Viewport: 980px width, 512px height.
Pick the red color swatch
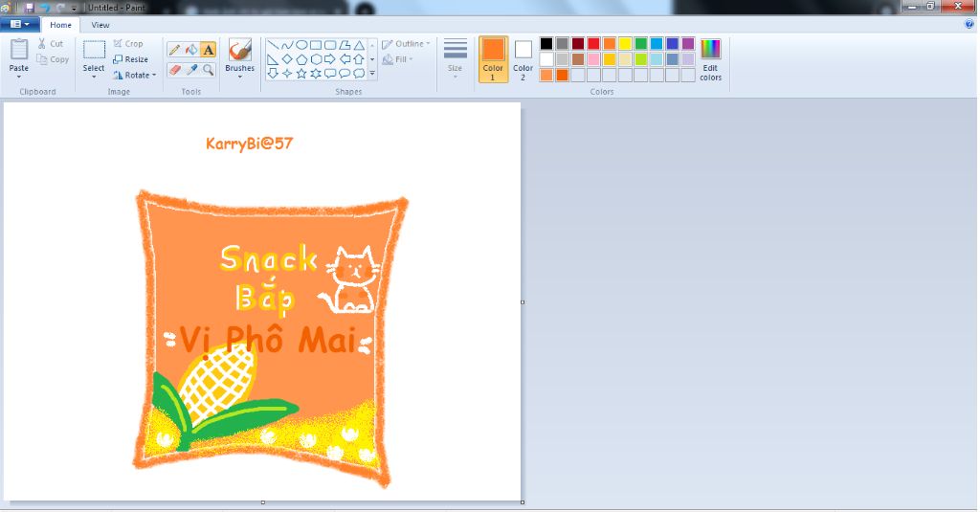(593, 44)
